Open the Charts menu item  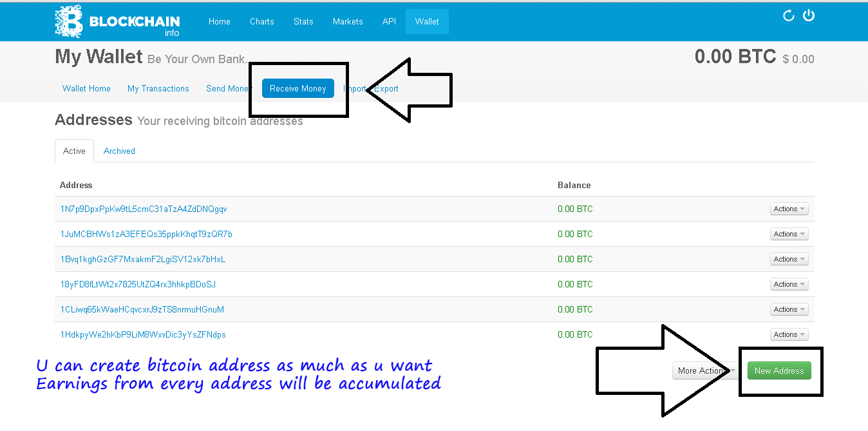pos(261,21)
